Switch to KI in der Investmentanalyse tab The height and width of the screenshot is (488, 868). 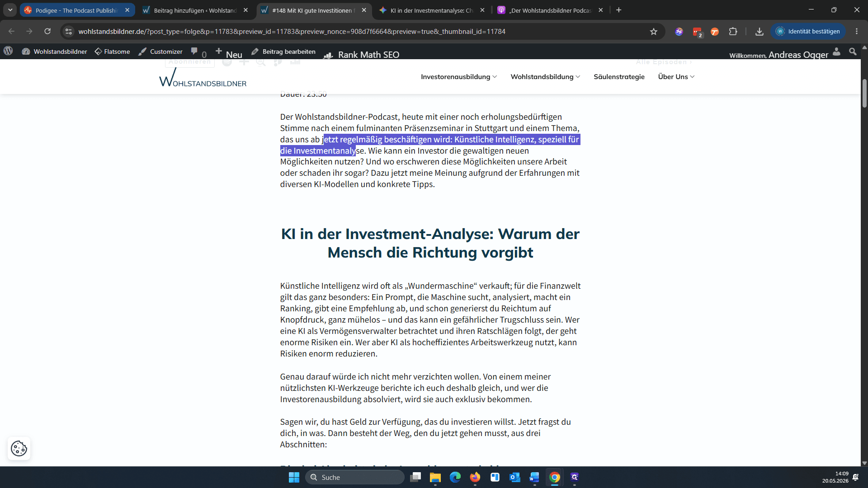tap(431, 10)
